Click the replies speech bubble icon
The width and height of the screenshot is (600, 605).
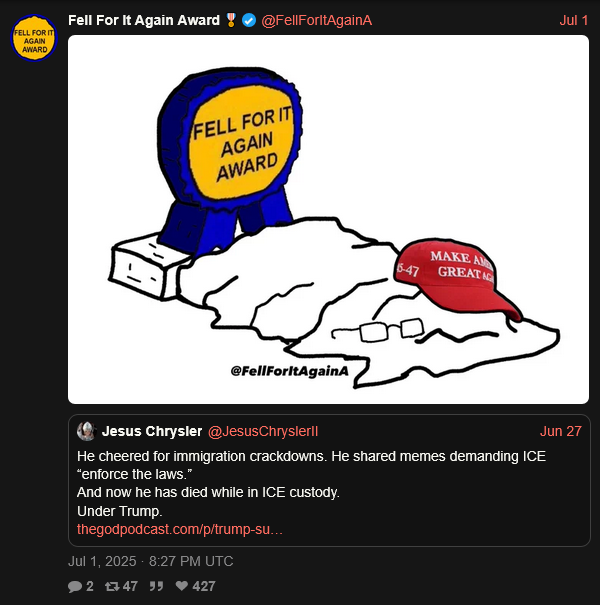pyautogui.click(x=75, y=586)
